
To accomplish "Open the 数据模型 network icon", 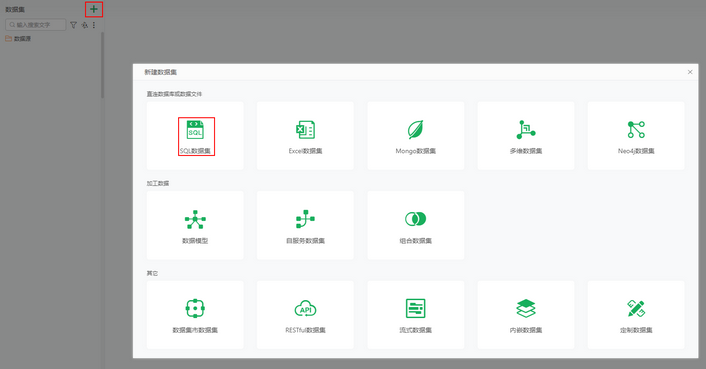I will [x=195, y=220].
